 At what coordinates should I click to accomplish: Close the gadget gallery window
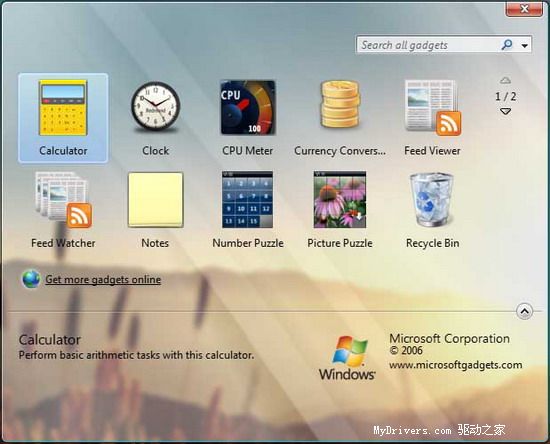click(524, 8)
